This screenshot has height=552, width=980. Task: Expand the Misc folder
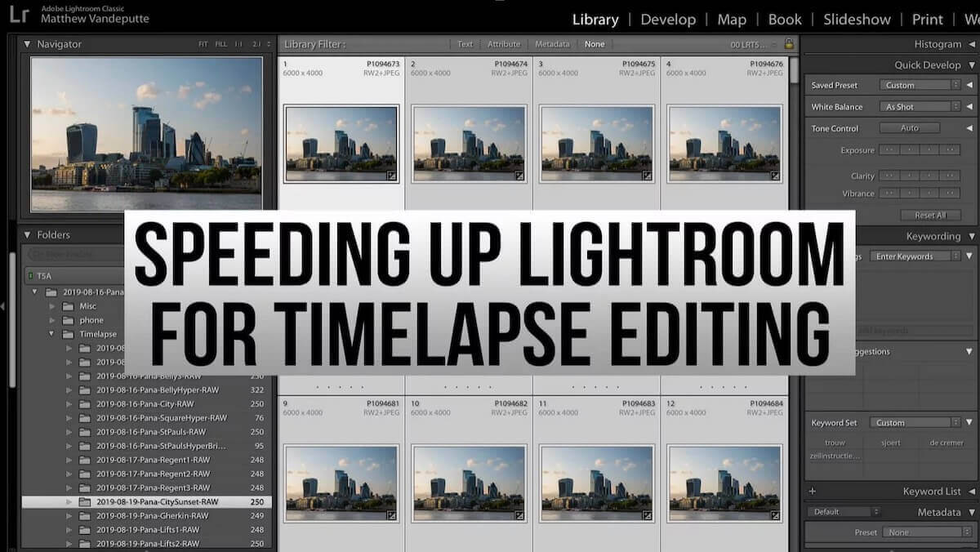point(51,306)
